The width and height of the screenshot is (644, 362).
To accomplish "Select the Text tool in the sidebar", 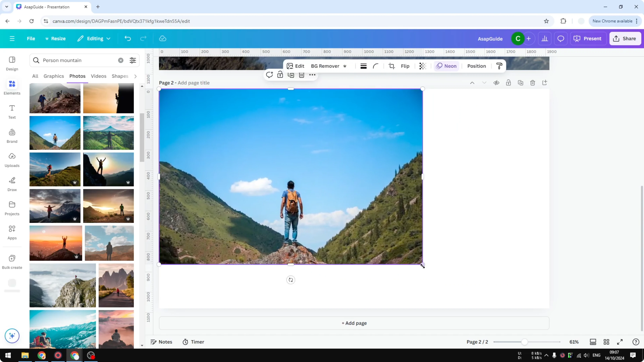I will tap(12, 111).
